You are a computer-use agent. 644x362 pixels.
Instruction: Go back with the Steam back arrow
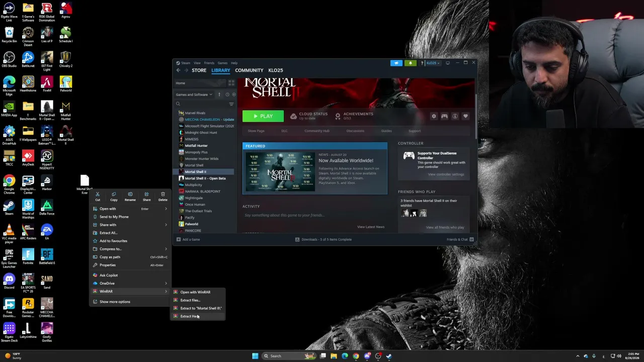(178, 70)
